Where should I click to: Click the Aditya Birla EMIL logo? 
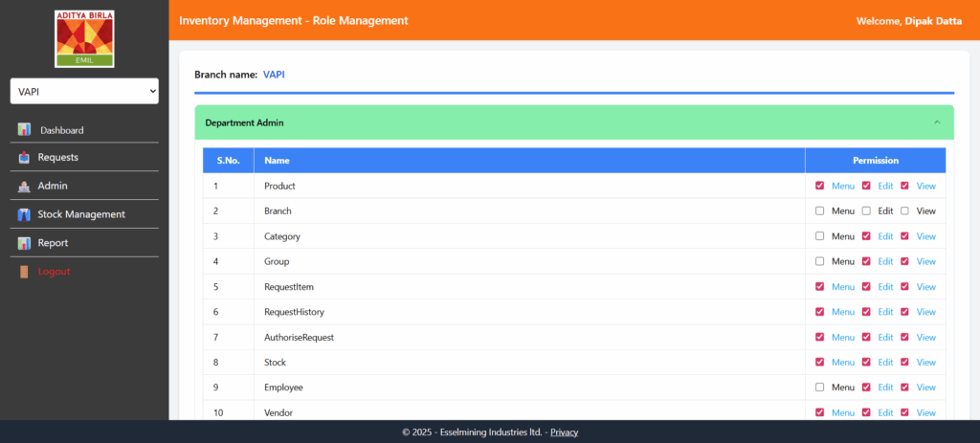(84, 38)
